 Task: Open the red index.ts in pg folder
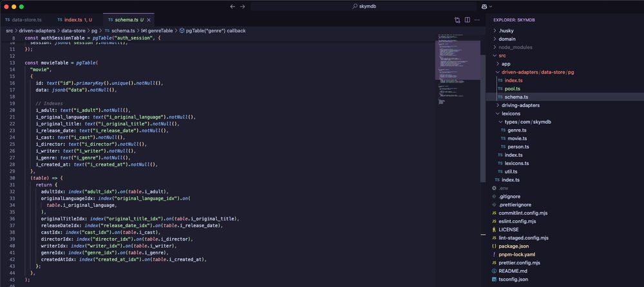click(x=513, y=80)
